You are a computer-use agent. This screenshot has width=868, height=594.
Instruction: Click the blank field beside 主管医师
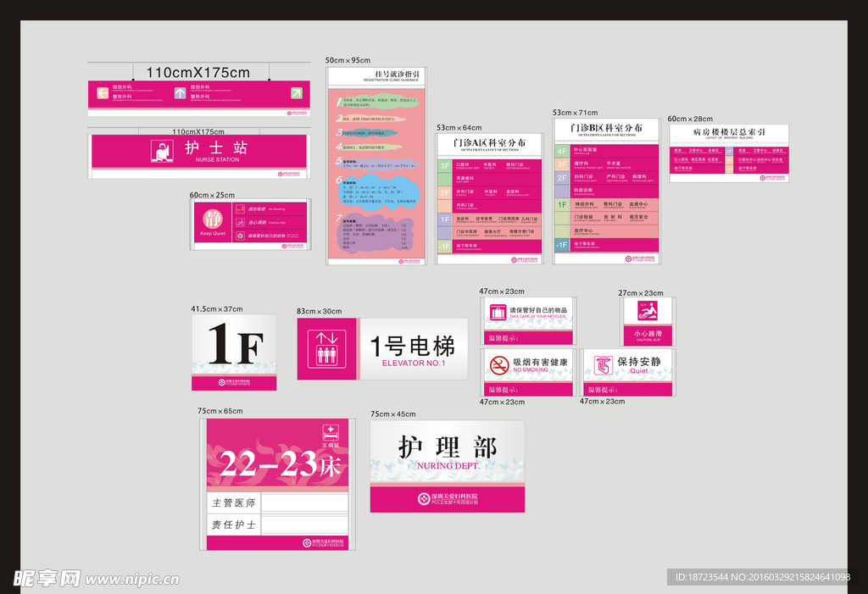click(x=304, y=502)
